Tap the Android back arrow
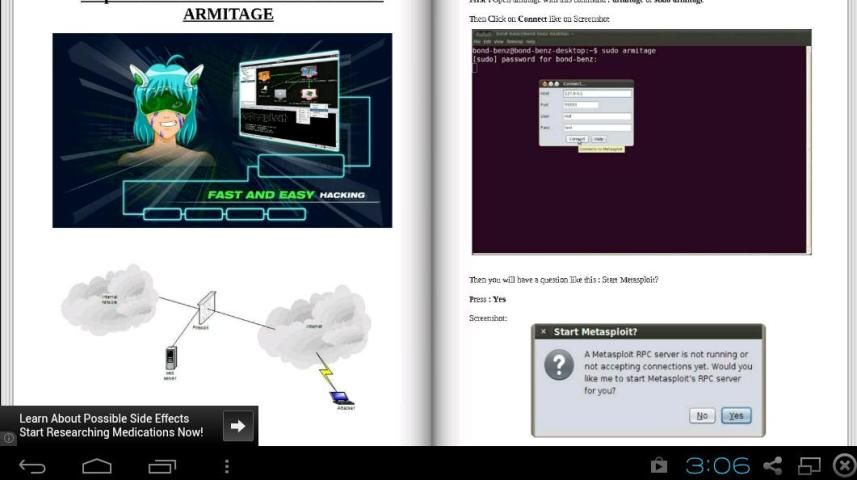 (33, 466)
